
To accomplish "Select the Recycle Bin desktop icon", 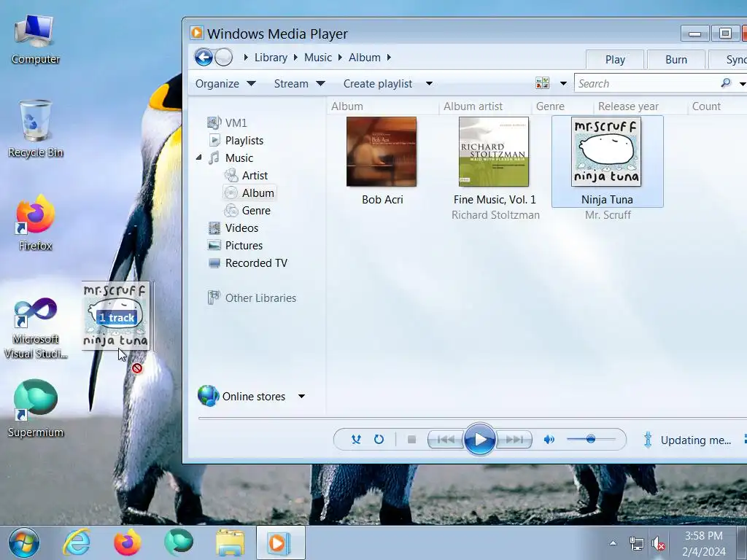I will (36, 128).
